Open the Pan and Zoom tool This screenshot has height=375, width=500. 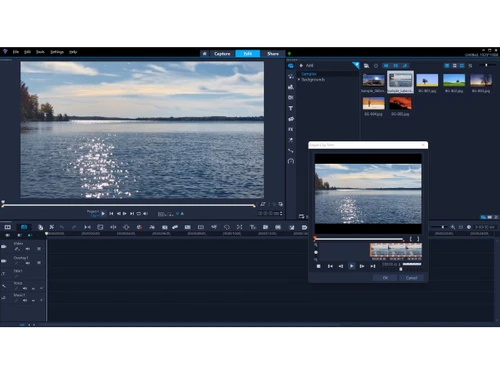click(239, 227)
